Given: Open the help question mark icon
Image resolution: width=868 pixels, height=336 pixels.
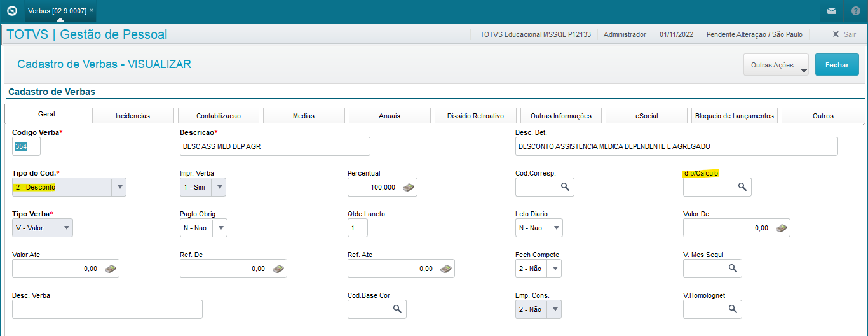Looking at the screenshot, I should pos(856,11).
